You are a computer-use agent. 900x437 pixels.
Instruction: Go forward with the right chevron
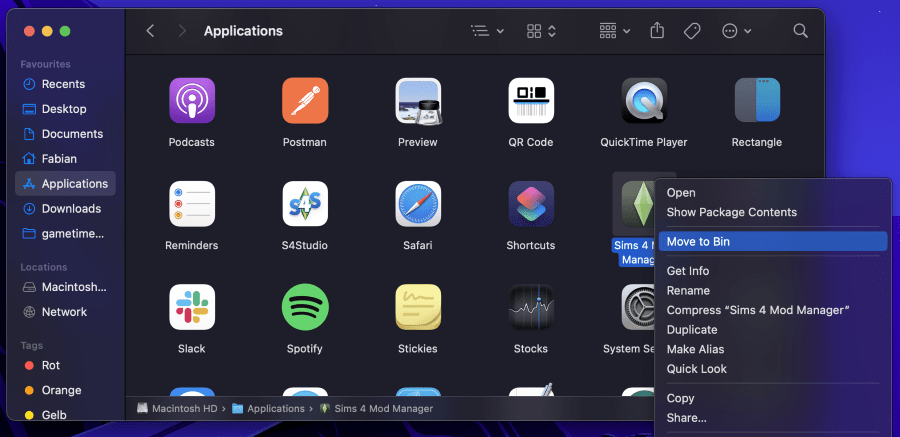pyautogui.click(x=182, y=31)
